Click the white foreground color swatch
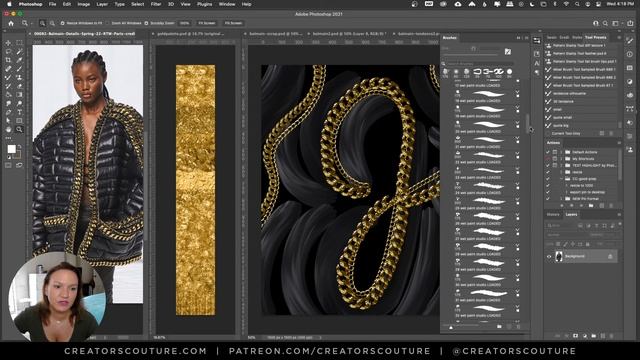This screenshot has height=360, width=640. point(11,149)
